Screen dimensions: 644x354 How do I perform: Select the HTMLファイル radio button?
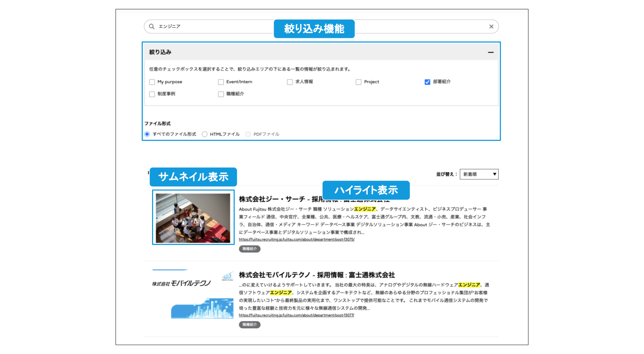(x=205, y=134)
